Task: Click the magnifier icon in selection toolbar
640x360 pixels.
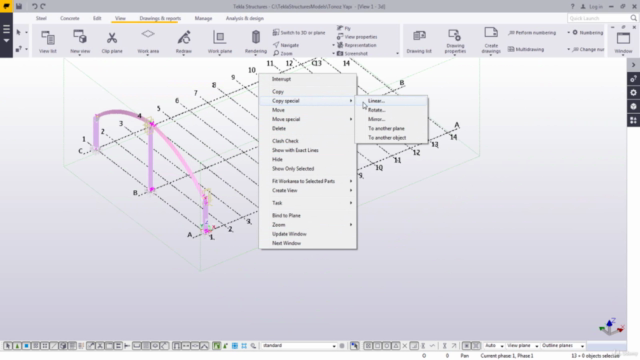Action: click(x=253, y=346)
